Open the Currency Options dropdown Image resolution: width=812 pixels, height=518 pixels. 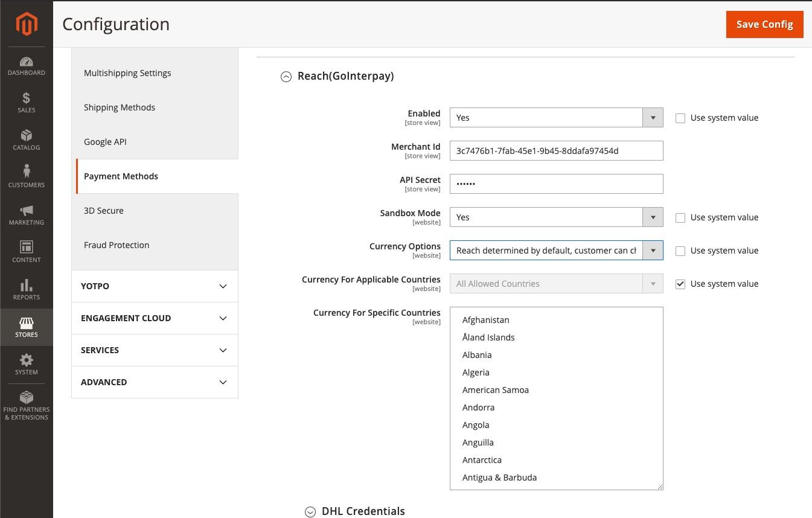coord(556,251)
